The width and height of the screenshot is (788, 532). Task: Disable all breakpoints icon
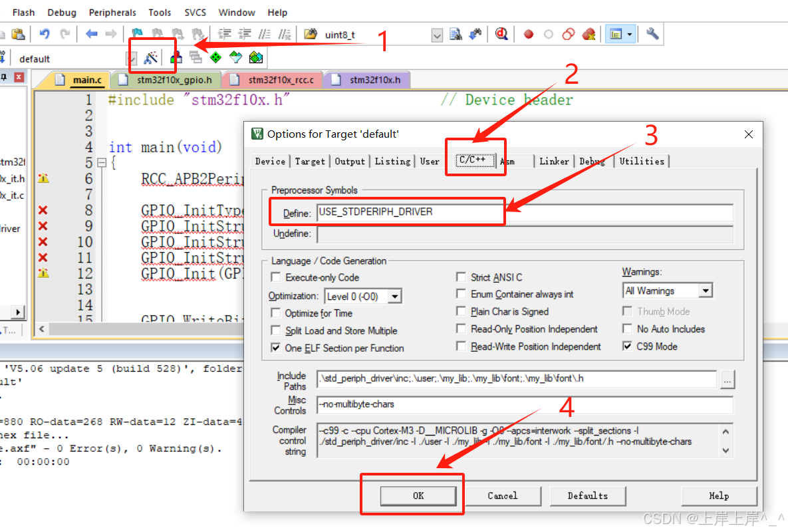[x=569, y=34]
